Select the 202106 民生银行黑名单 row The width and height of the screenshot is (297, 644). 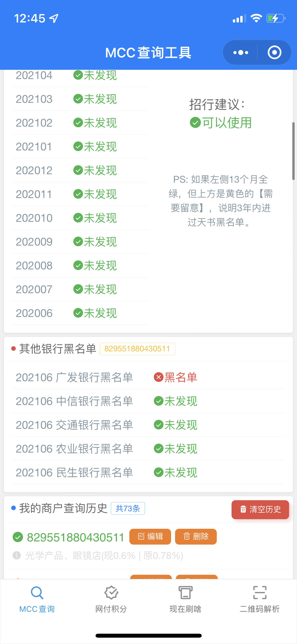(148, 472)
